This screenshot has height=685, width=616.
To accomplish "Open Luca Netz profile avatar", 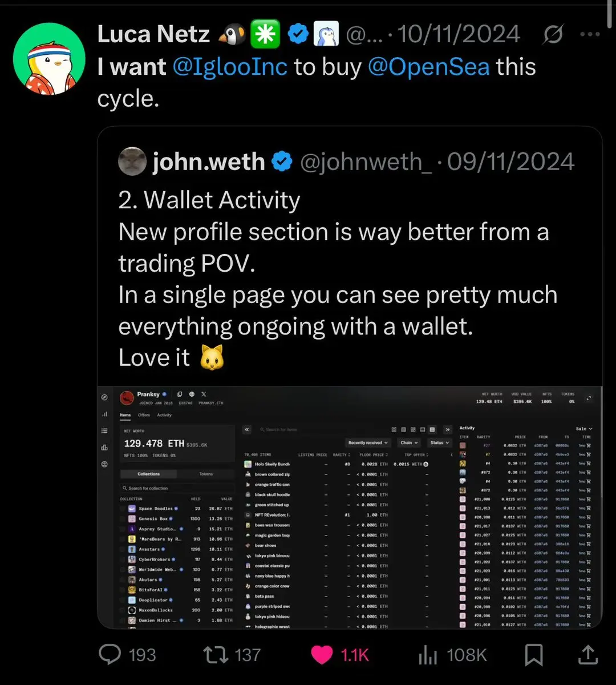I will click(48, 60).
